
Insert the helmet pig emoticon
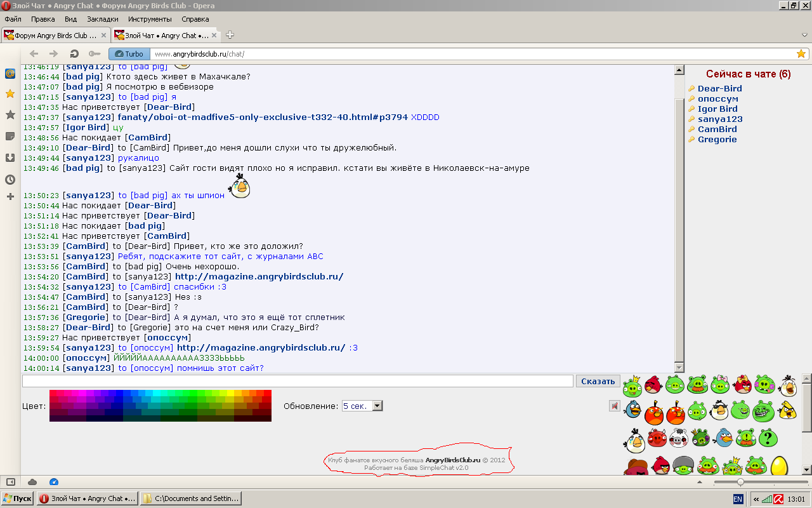[683, 466]
